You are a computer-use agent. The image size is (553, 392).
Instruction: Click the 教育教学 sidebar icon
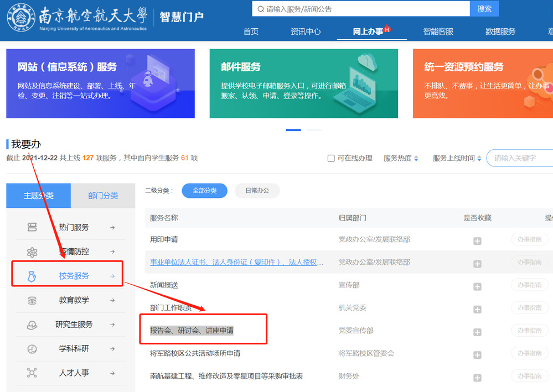32,300
